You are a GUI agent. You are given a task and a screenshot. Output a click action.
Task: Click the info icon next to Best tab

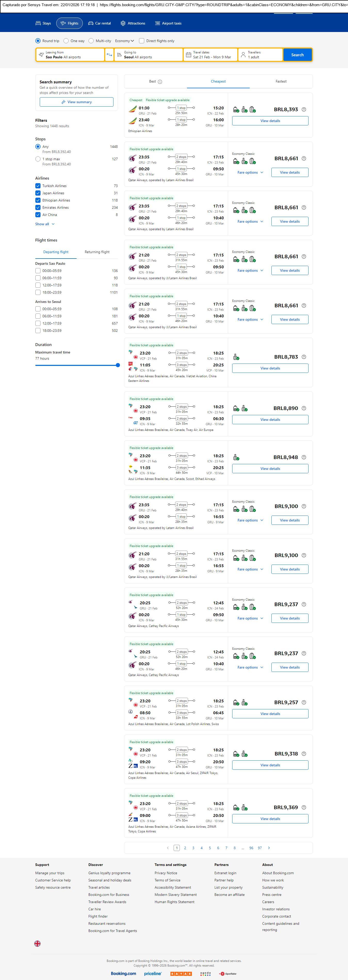pyautogui.click(x=160, y=82)
